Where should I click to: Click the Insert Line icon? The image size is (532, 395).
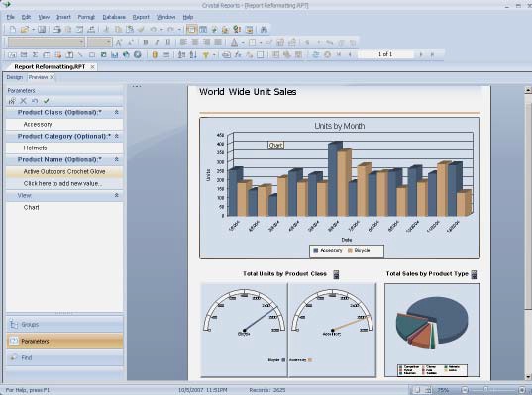click(80, 54)
